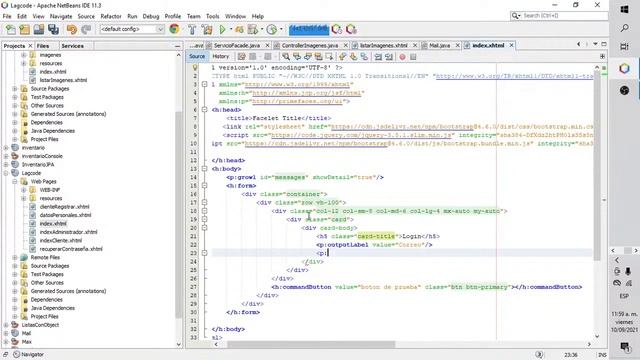Expand the inventario project node
The width and height of the screenshot is (640, 360).
point(6,148)
